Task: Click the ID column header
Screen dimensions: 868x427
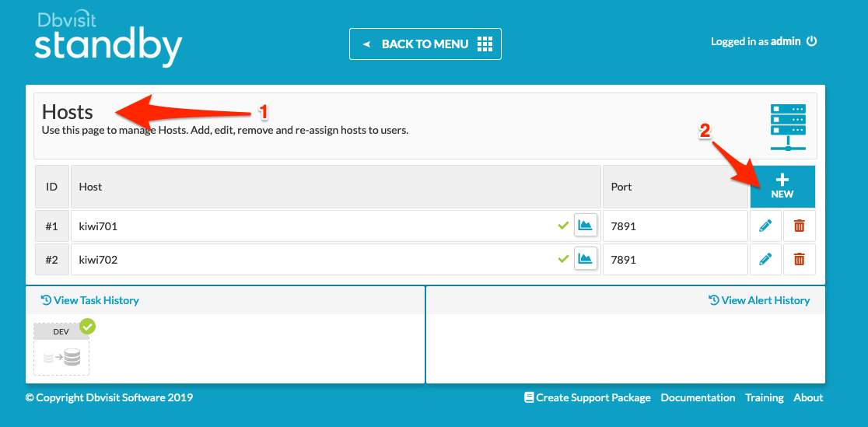Action: 52,187
